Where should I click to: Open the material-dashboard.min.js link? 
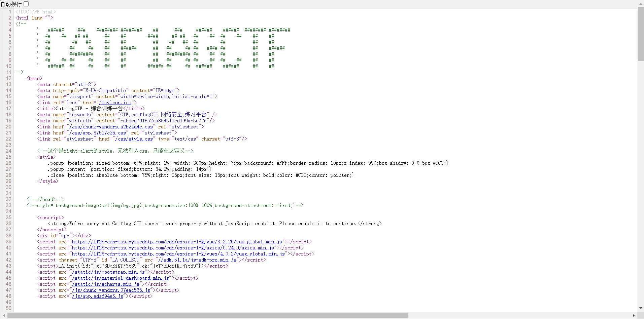pyautogui.click(x=120, y=278)
